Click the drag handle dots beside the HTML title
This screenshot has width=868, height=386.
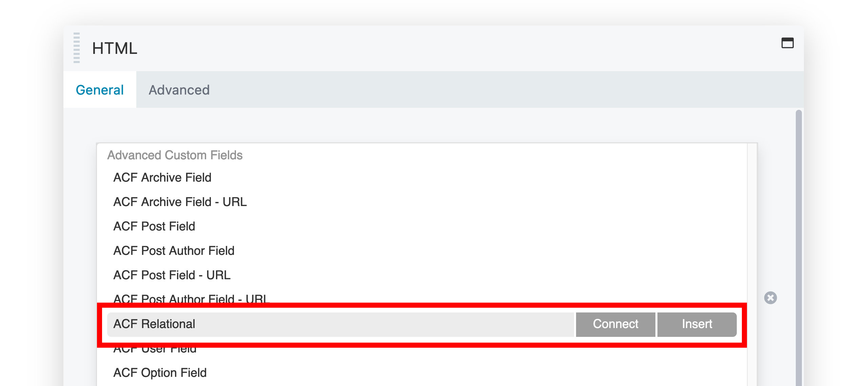click(77, 48)
